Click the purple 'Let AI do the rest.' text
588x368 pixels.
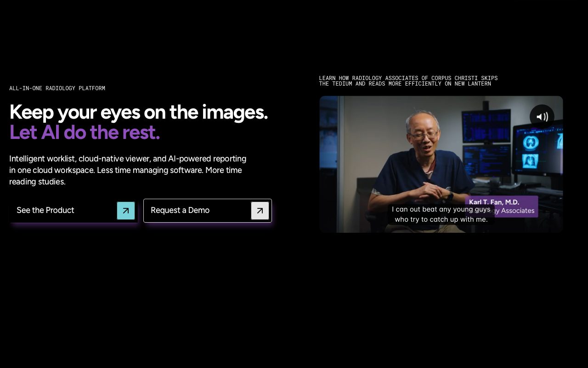(x=85, y=132)
